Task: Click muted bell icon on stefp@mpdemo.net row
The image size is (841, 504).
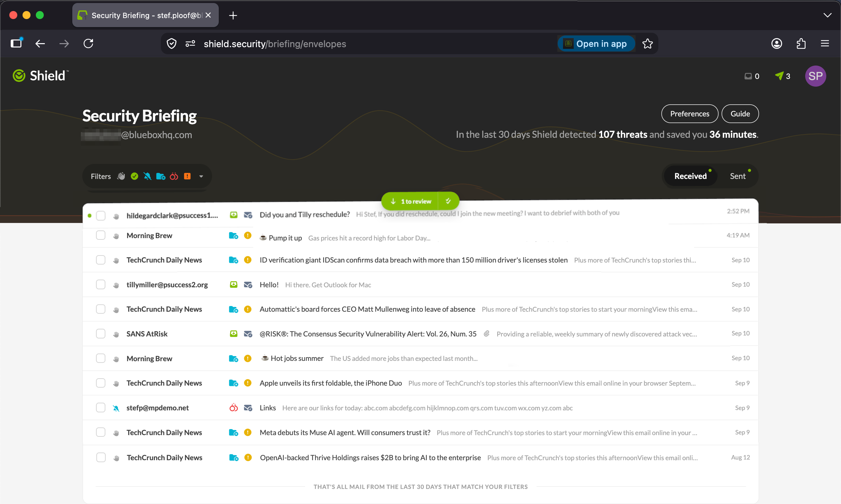Action: point(116,408)
